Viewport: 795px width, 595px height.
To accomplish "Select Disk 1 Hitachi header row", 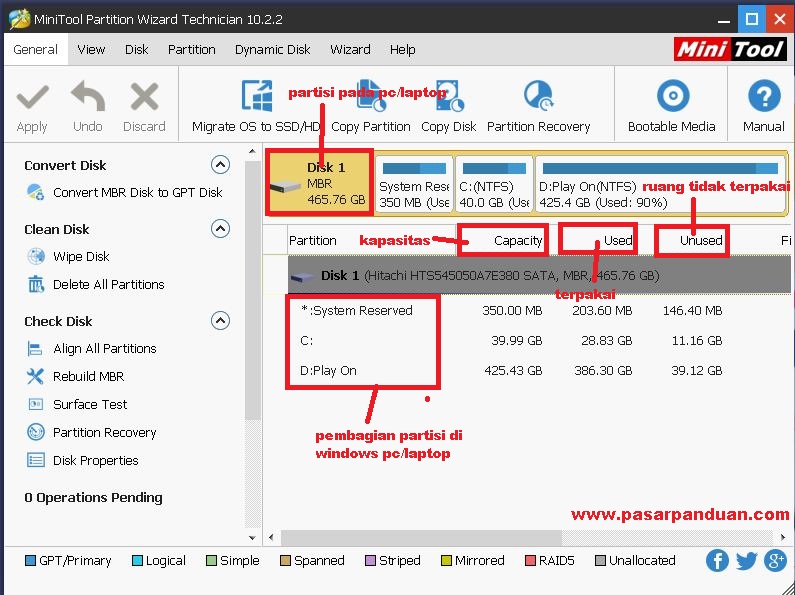I will pyautogui.click(x=539, y=275).
